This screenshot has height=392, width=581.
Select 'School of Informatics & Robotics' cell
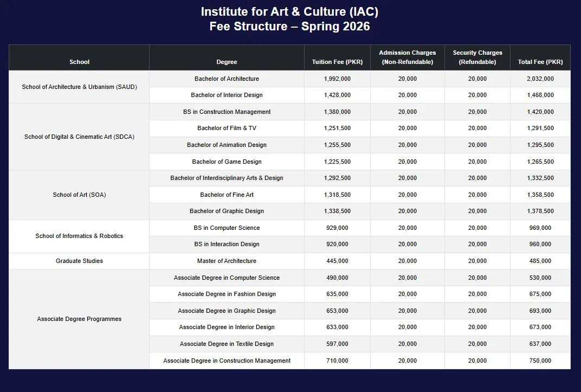pyautogui.click(x=79, y=236)
